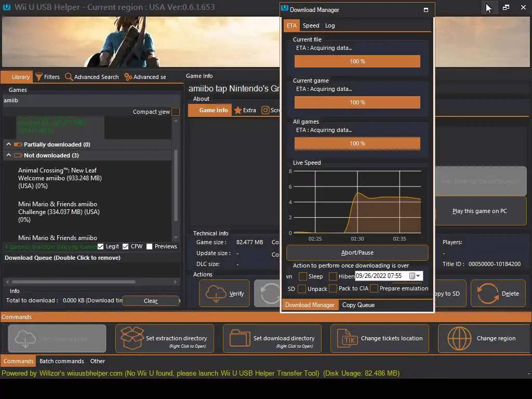Viewport: 532px width, 399px height.
Task: Select Animal Crossing New Leaf Welcome amiibo
Action: (60, 178)
